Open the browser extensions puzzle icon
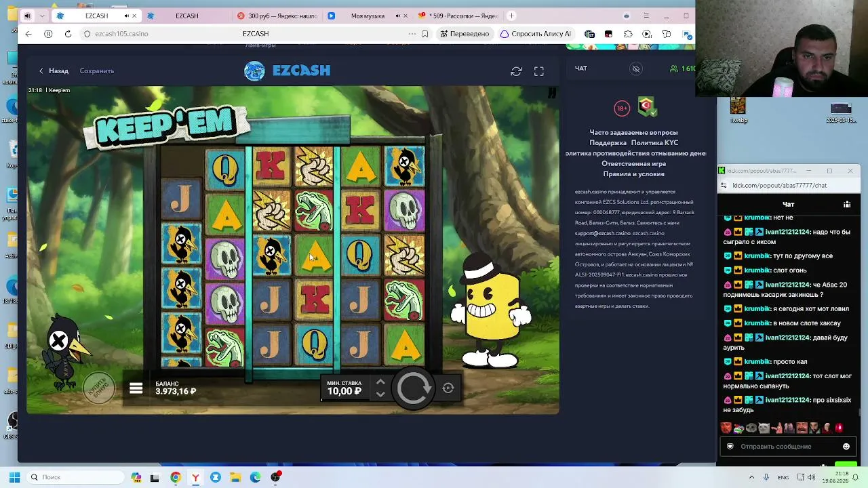The height and width of the screenshot is (488, 868). click(x=628, y=34)
